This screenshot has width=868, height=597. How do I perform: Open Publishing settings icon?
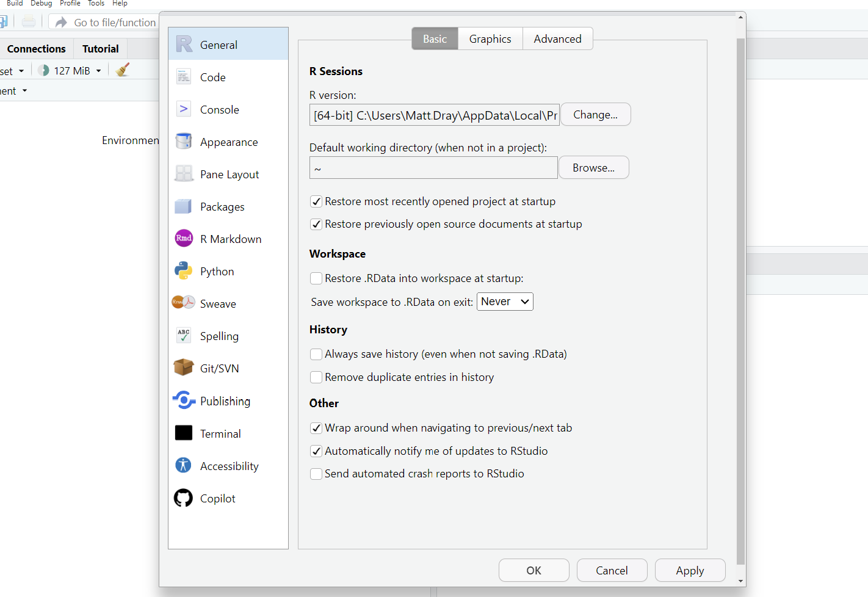(x=183, y=400)
